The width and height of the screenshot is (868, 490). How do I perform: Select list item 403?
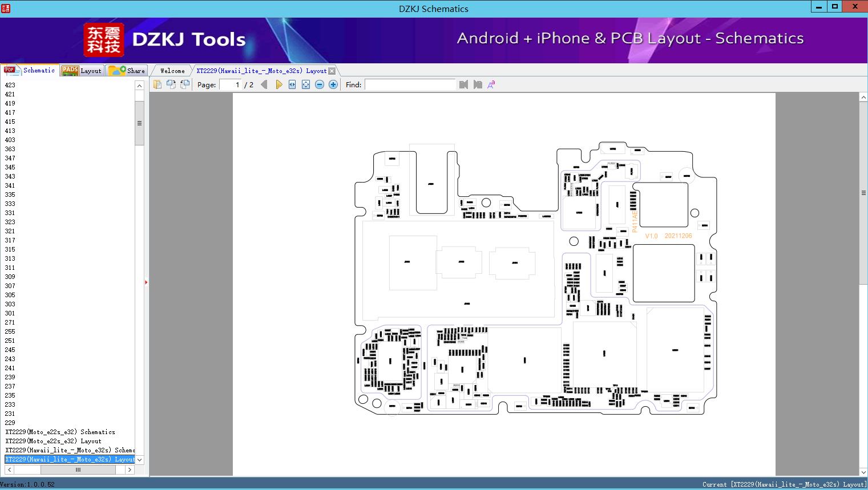click(10, 140)
